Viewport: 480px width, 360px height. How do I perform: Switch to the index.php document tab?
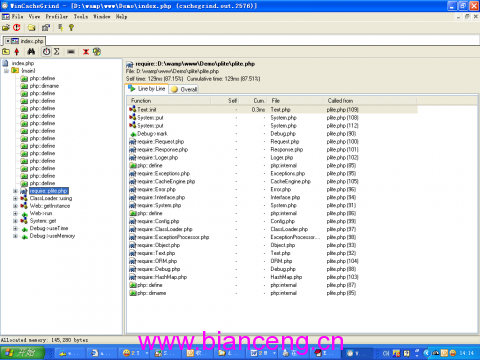point(24,41)
